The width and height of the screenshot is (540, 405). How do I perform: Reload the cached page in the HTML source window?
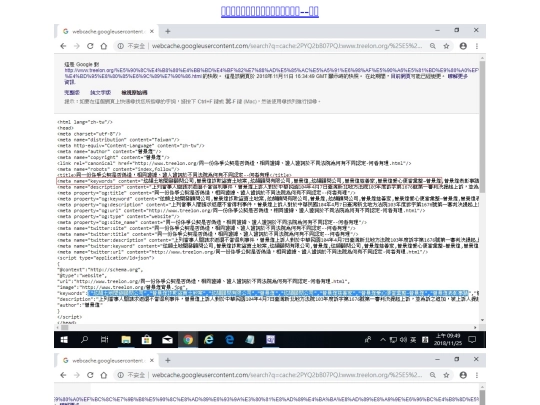90,46
